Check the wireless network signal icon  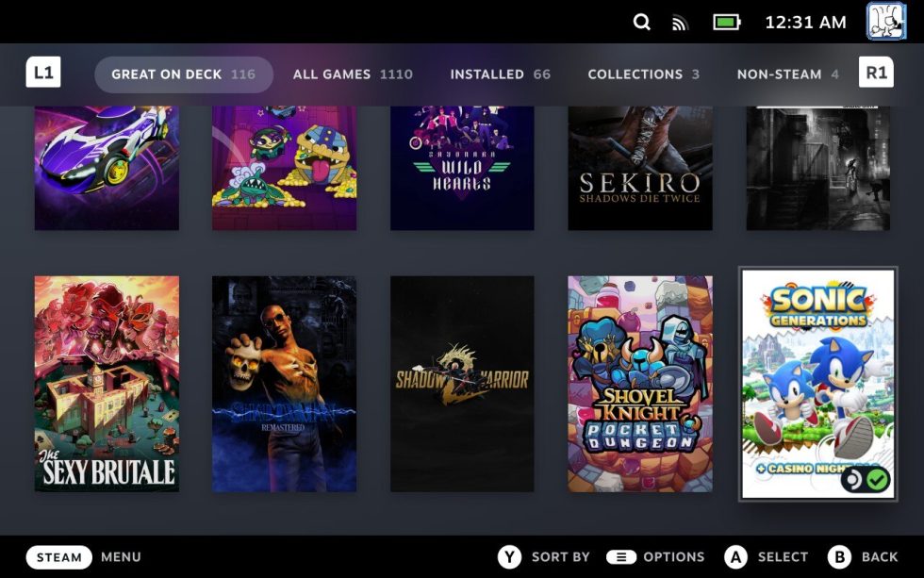tap(680, 23)
